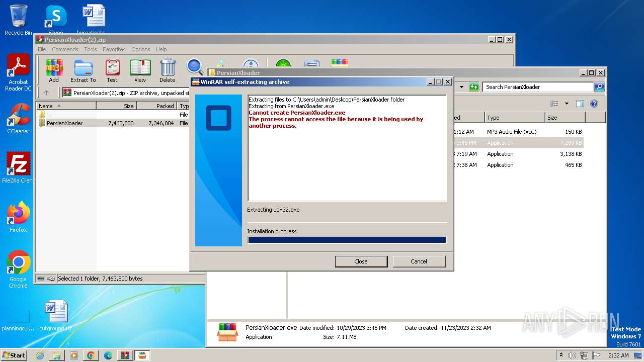The width and height of the screenshot is (644, 362).
Task: Click clock showing 2:32 AM
Action: click(618, 355)
